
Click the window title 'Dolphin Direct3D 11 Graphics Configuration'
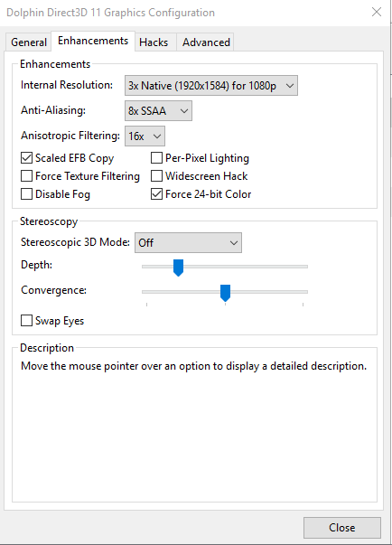110,13
